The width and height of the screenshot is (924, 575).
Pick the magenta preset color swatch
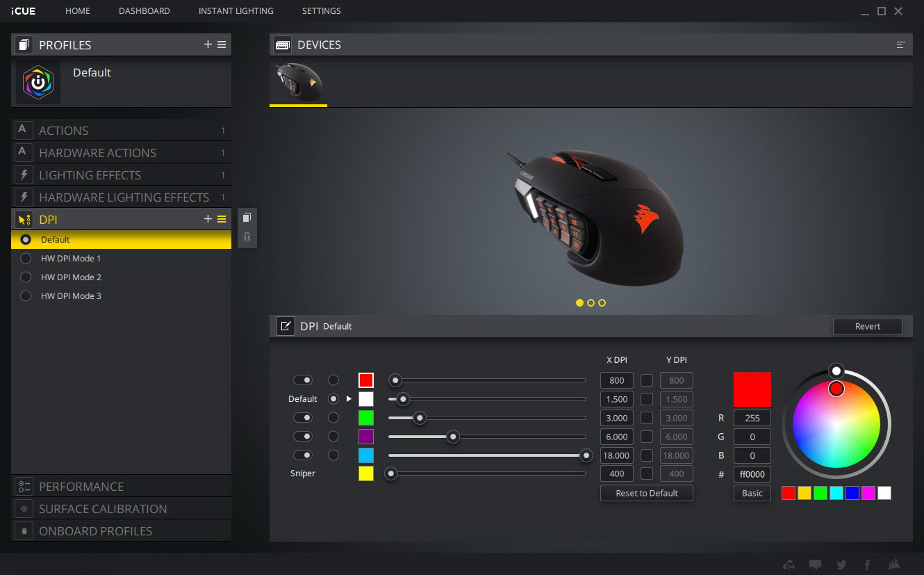pos(868,493)
